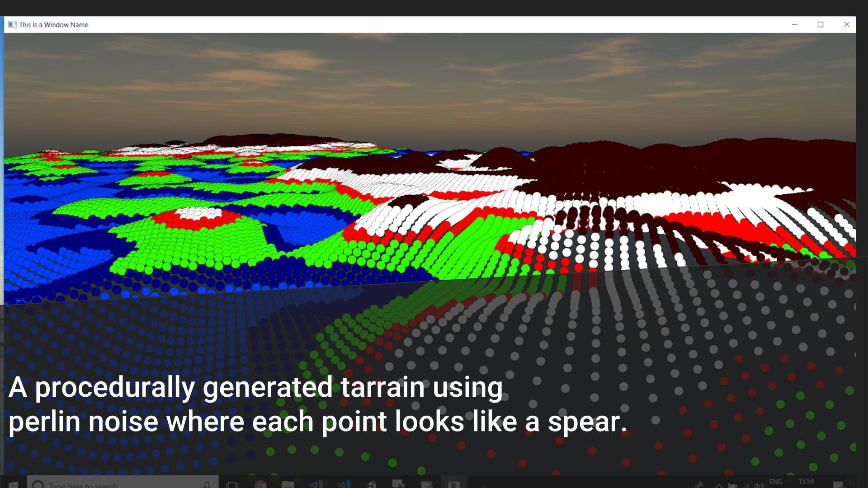Launch Google Chrome from the taskbar
This screenshot has height=488, width=868.
click(260, 484)
